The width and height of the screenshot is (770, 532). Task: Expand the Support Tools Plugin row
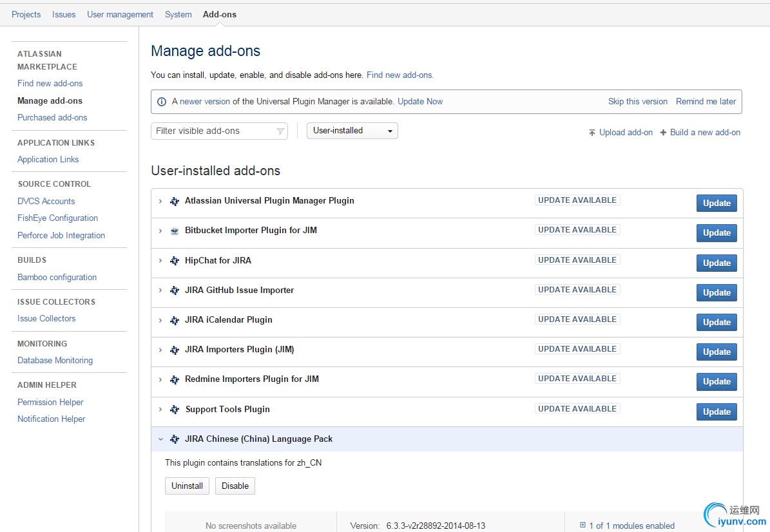[x=160, y=410]
